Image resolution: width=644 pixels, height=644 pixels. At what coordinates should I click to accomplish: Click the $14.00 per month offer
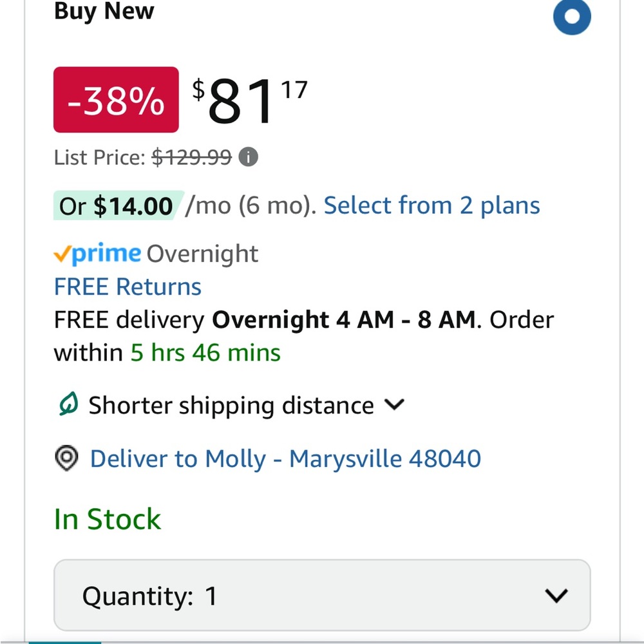(116, 206)
